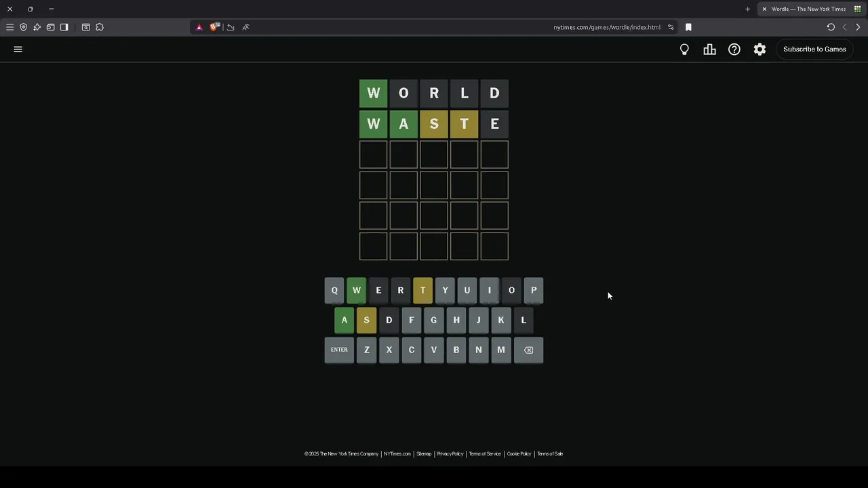Click the share arrow icon in address bar
868x488 pixels.
(231, 27)
